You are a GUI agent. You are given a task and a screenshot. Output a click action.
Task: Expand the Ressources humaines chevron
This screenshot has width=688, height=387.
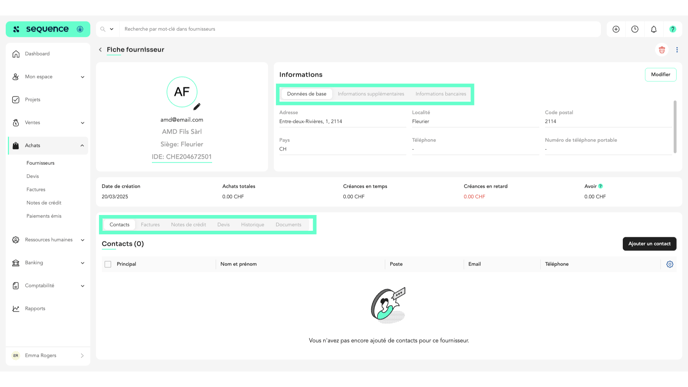[82, 240]
